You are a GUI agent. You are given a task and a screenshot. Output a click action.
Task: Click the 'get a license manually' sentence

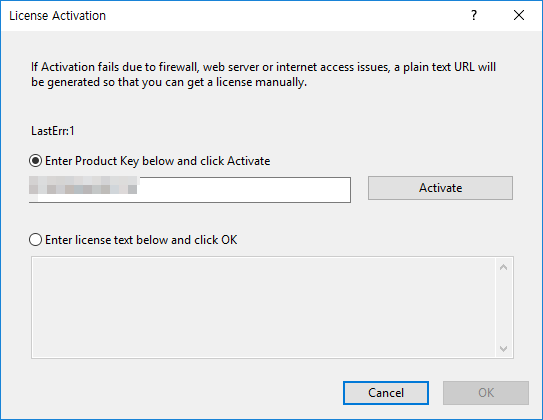(x=169, y=82)
